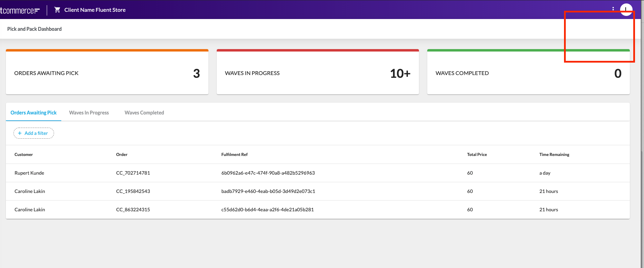Open the Waves Completed summary card
Viewport: 644px width, 268px height.
pos(528,73)
